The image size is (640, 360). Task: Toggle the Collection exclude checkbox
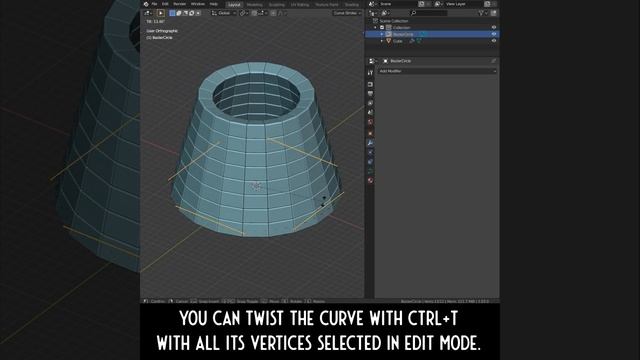click(382, 27)
